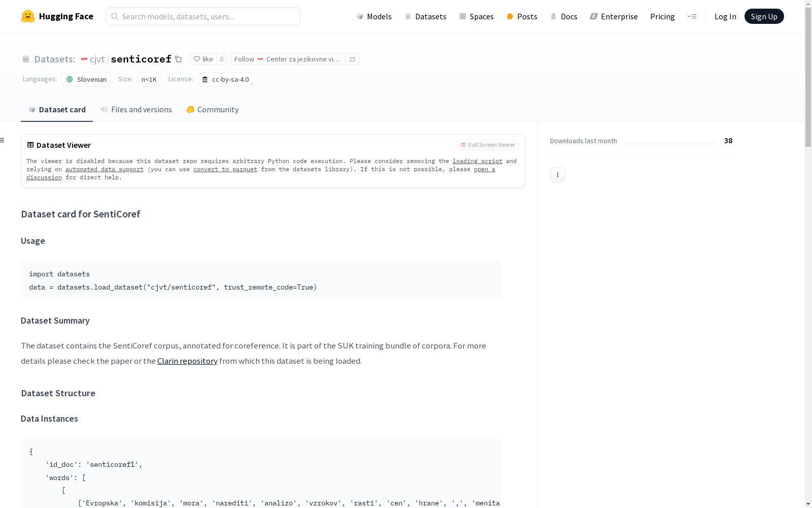Follow Center za jezikovne vire
This screenshot has width=812, height=508.
[x=288, y=59]
